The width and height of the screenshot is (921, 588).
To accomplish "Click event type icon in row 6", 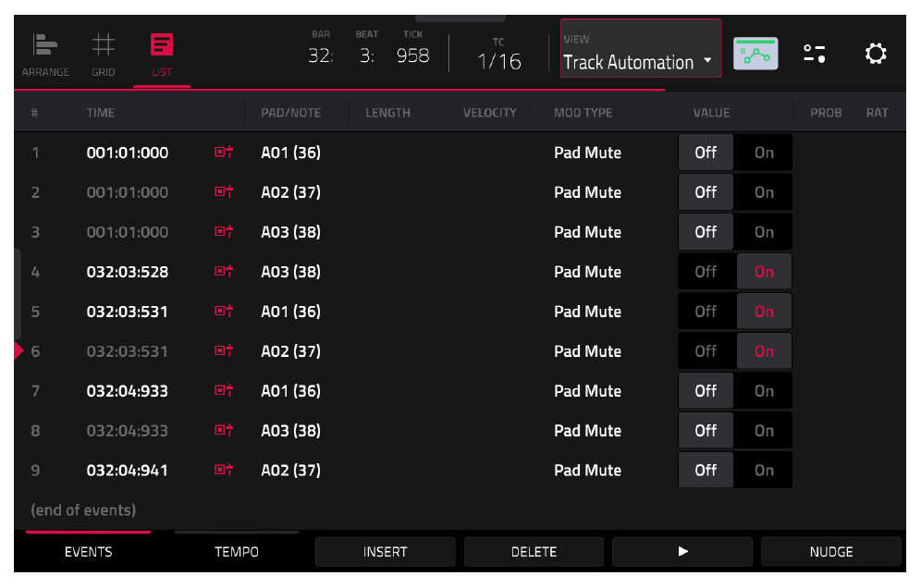I will (x=224, y=350).
